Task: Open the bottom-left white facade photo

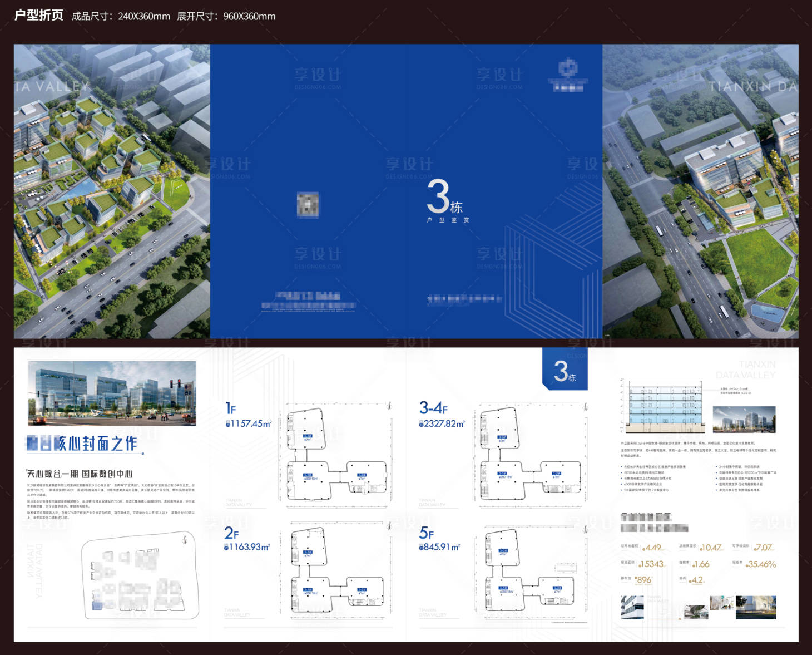Action: [x=632, y=607]
